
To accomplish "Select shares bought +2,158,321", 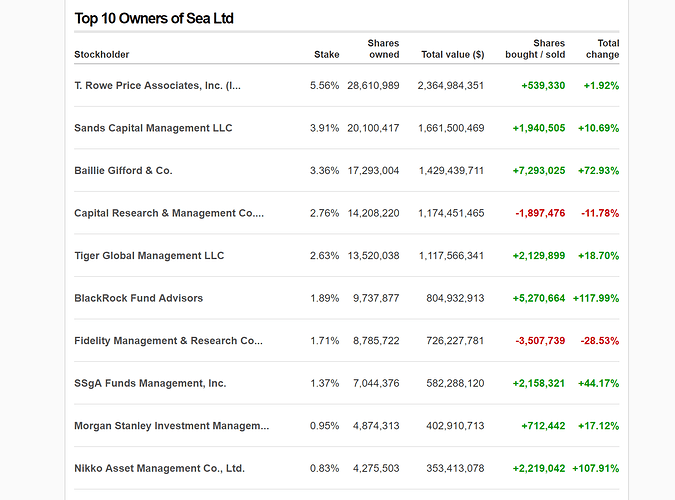I will [x=539, y=384].
